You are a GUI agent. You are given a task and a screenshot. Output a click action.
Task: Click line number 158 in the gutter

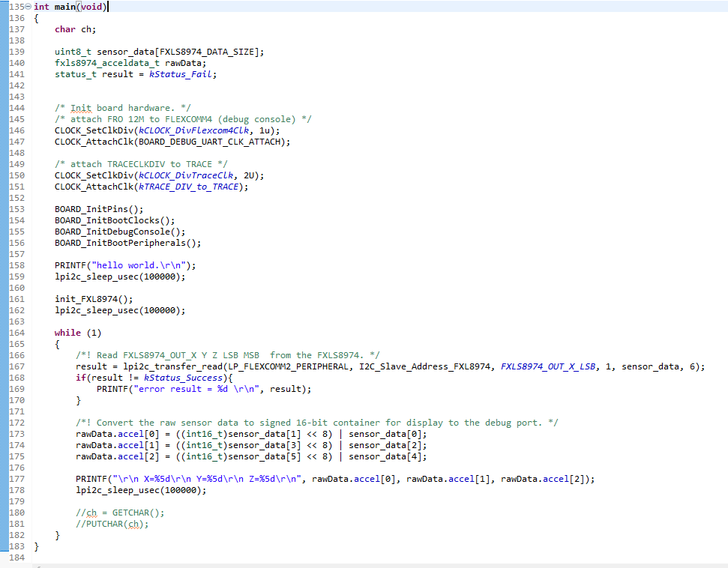point(16,265)
